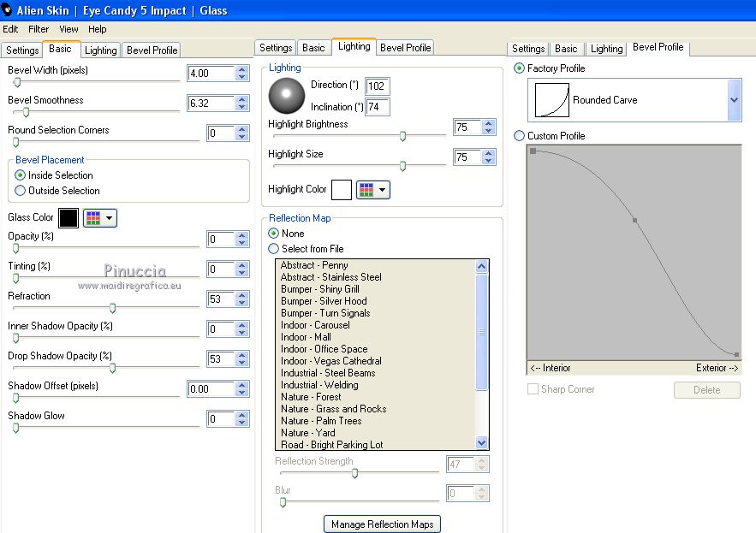Viewport: 756px width, 533px height.
Task: Click the Bevel Width value field
Action: pos(211,74)
